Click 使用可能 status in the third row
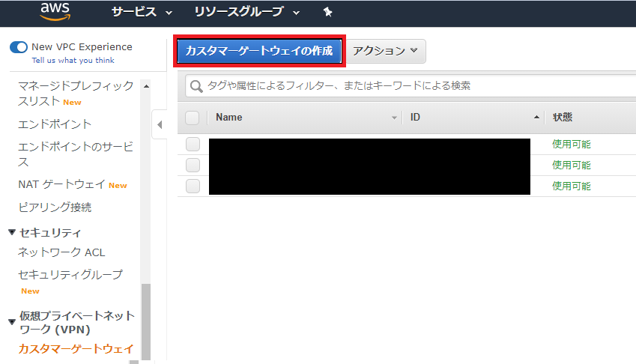The height and width of the screenshot is (364, 636). (571, 186)
